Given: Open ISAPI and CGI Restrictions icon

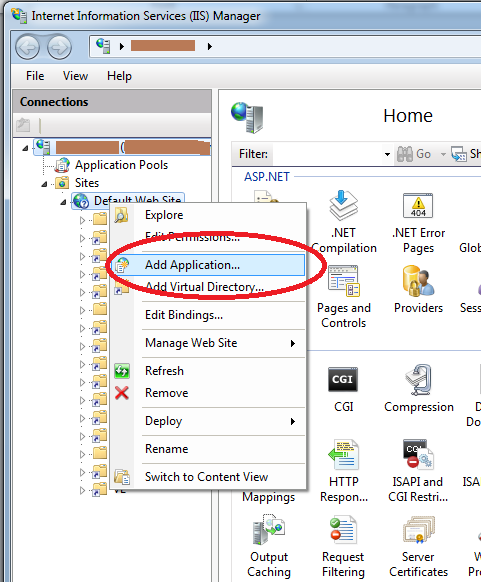Looking at the screenshot, I should click(418, 454).
